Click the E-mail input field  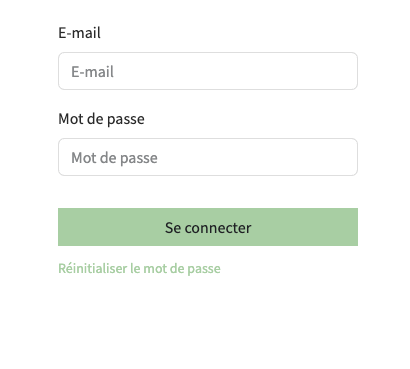pyautogui.click(x=208, y=71)
